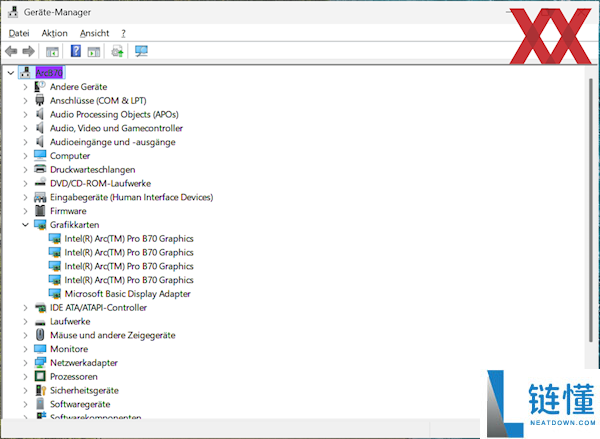Click the Sicherheitsgeräte key icon
The width and height of the screenshot is (600, 439).
(x=41, y=390)
